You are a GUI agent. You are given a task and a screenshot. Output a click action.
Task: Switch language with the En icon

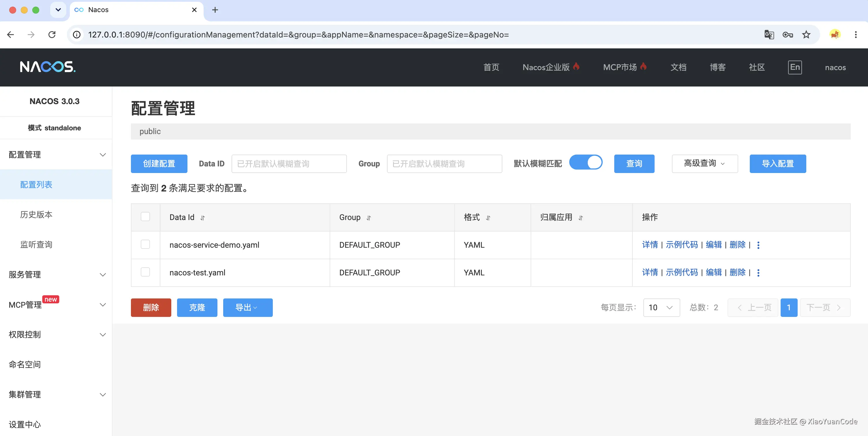click(794, 67)
